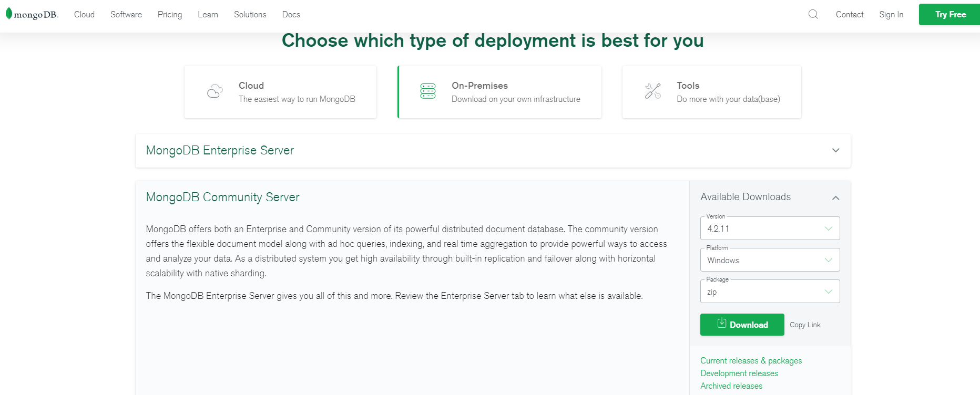Expand the MongoDB Enterprise Server chevron

coord(835,151)
